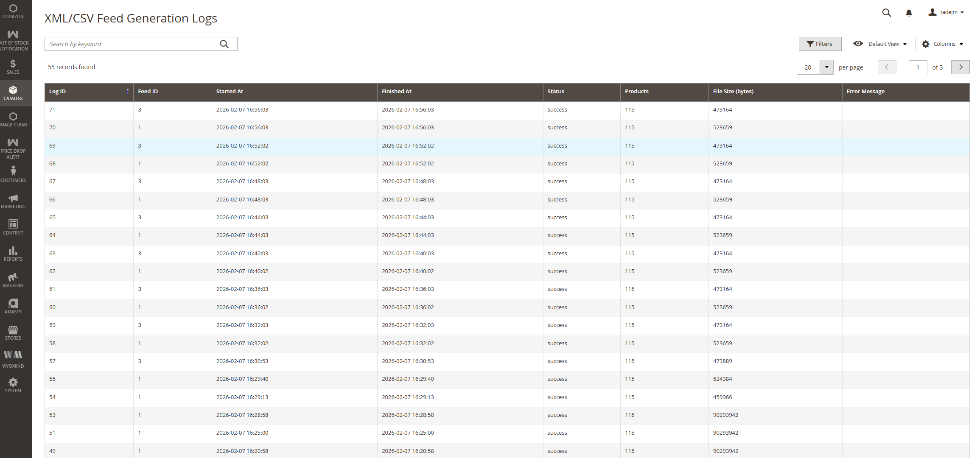Open the Marketing megaphone menu
The height and width of the screenshot is (458, 980).
pyautogui.click(x=13, y=201)
